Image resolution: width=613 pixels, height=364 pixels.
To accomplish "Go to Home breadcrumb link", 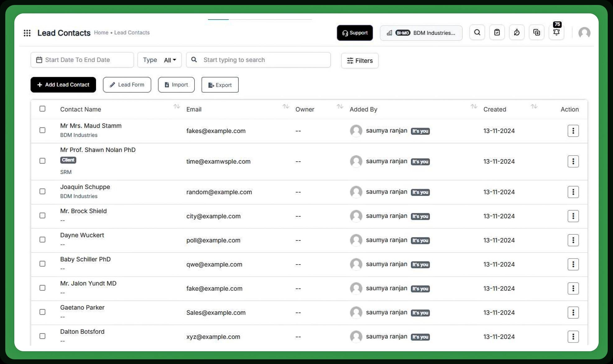I will tap(101, 33).
